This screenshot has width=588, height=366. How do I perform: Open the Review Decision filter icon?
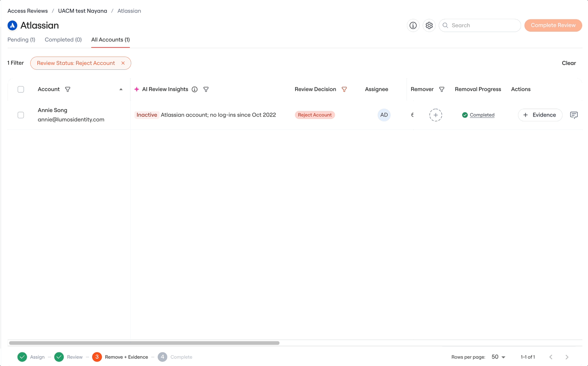pyautogui.click(x=344, y=89)
